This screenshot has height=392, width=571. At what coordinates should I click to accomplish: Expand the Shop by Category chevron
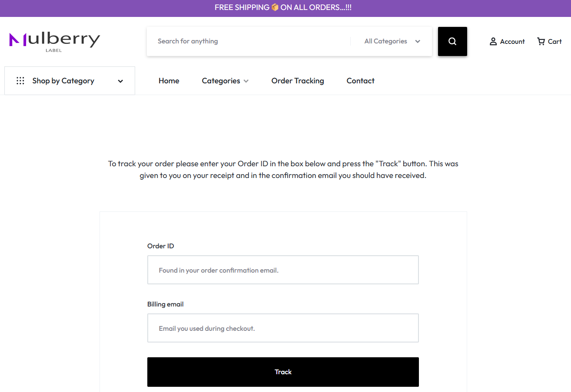coord(120,81)
